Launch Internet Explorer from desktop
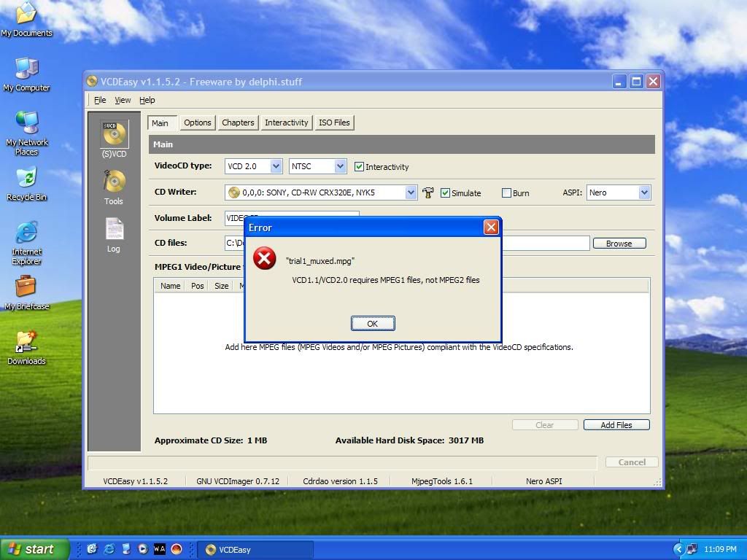747x560 pixels. (27, 243)
